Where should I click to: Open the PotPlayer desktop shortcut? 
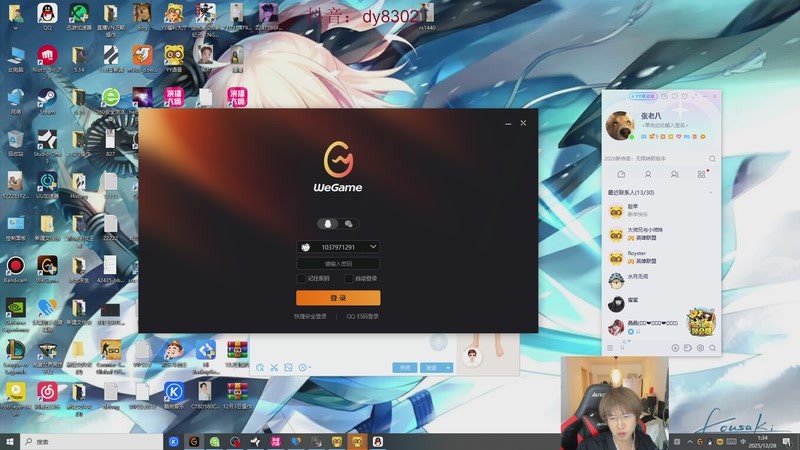click(x=15, y=399)
